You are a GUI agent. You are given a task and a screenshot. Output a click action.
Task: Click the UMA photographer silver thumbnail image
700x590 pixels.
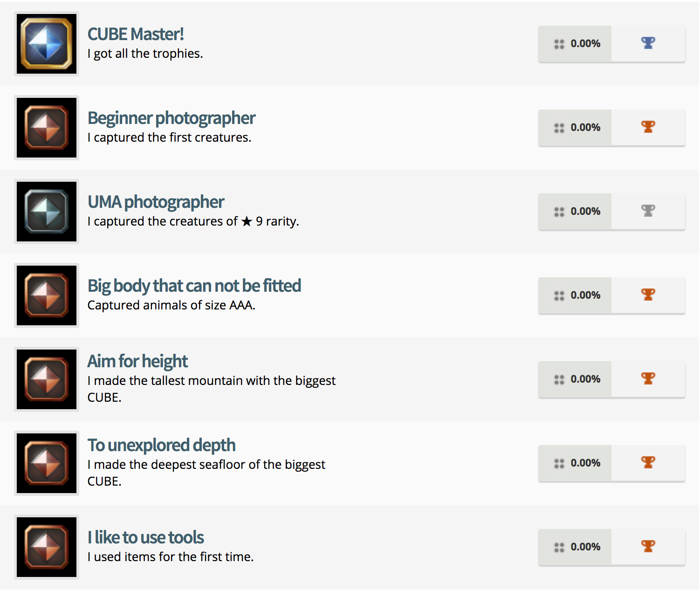47,212
